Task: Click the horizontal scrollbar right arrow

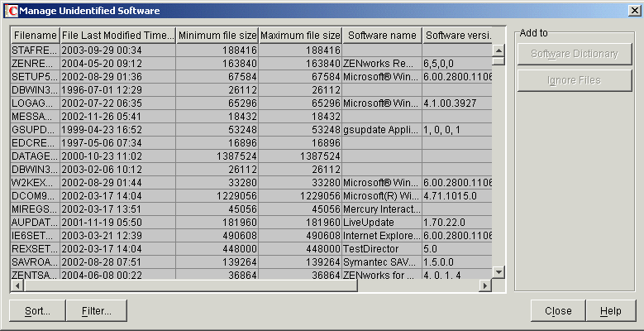Action: [485, 285]
